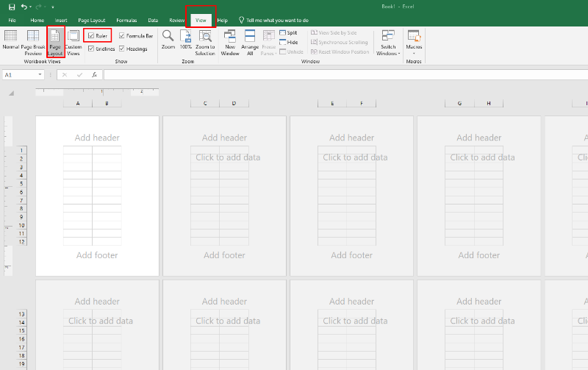Click the Unhide window button
Screen dimensions: 588x370
[291, 51]
